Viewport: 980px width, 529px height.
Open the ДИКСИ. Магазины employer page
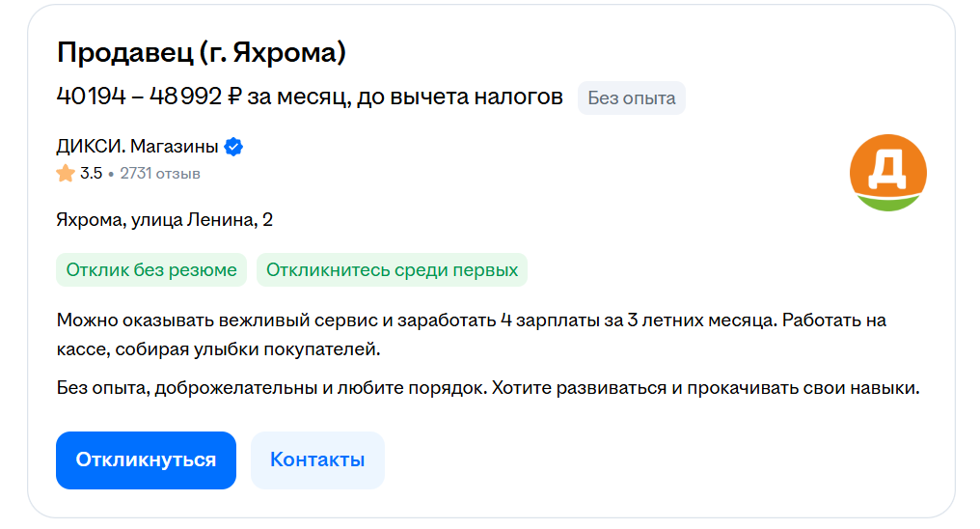pyautogui.click(x=137, y=148)
